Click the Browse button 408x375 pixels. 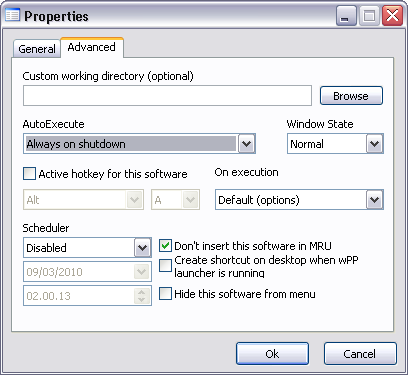click(x=351, y=96)
